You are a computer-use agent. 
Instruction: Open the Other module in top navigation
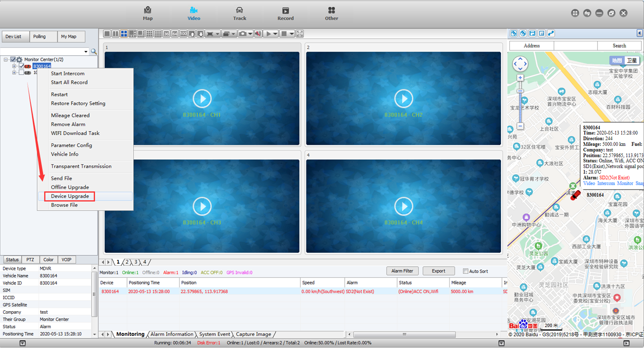(332, 14)
